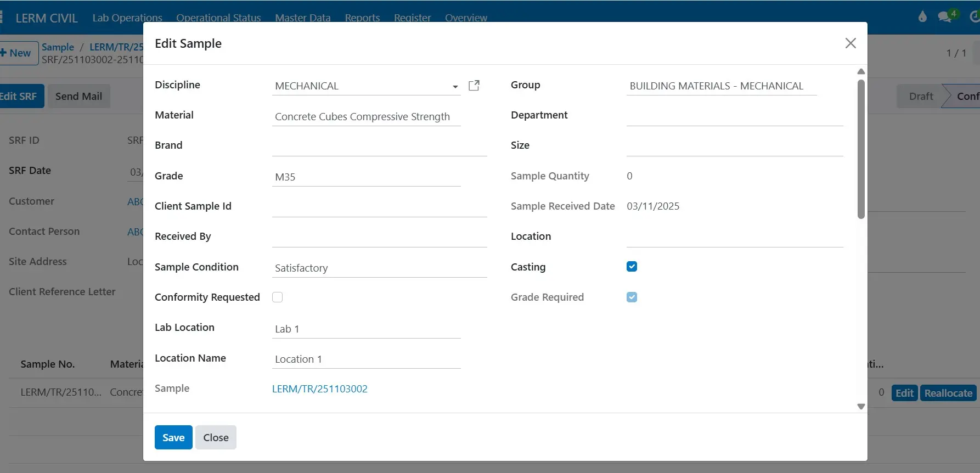Image resolution: width=980 pixels, height=473 pixels.
Task: Click the Client Sample Id input field
Action: coord(379,207)
